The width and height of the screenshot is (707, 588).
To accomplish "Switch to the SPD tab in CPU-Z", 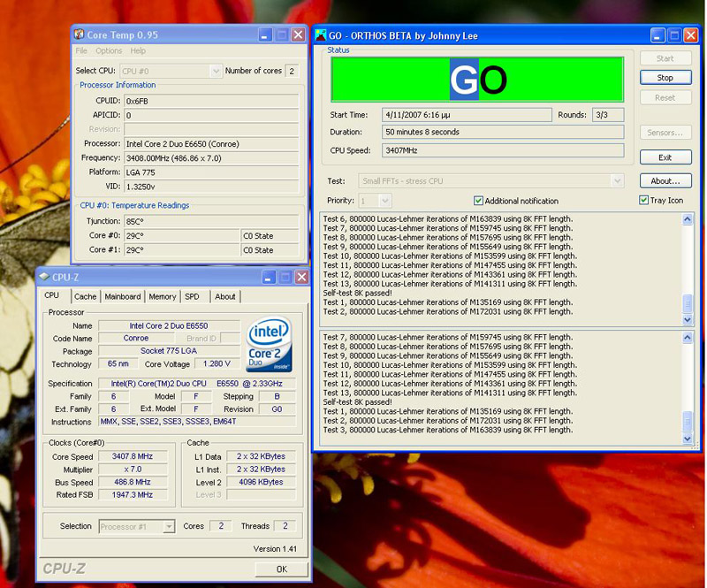I will pos(192,296).
